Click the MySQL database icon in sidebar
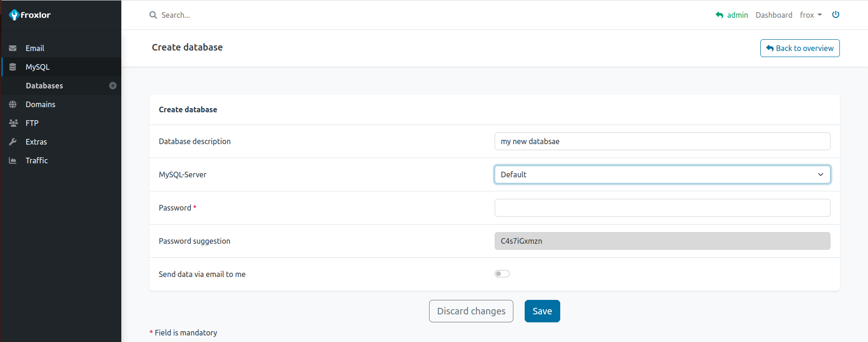The width and height of the screenshot is (868, 342). pyautogui.click(x=13, y=67)
